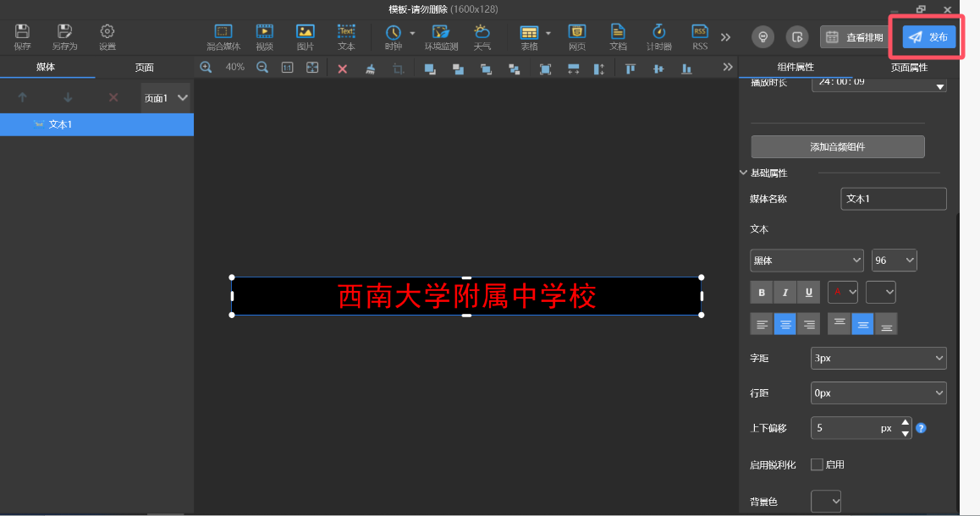The height and width of the screenshot is (516, 980).
Task: Insert a 视频 (video) component
Action: (x=265, y=36)
